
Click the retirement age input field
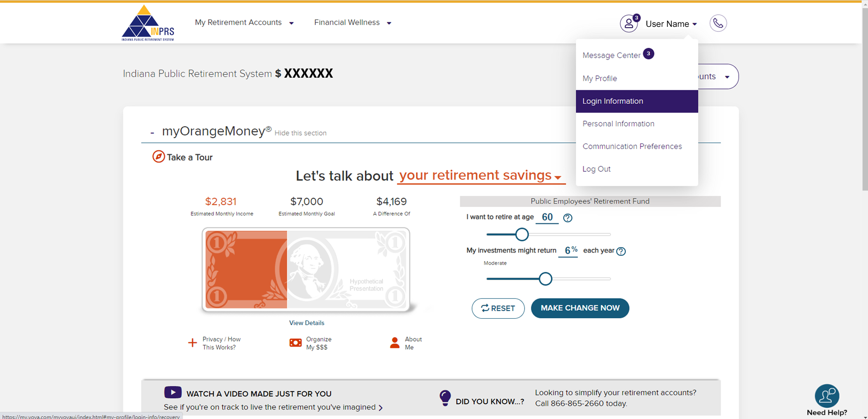click(x=547, y=217)
